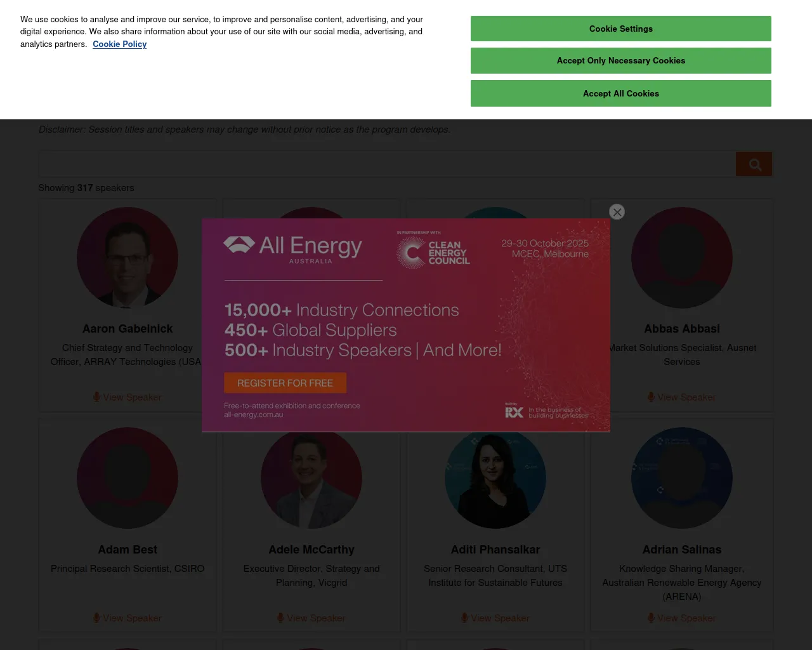Click "29-30 October 2025" date in popup
Viewport: 812px width, 650px height.
click(x=545, y=243)
